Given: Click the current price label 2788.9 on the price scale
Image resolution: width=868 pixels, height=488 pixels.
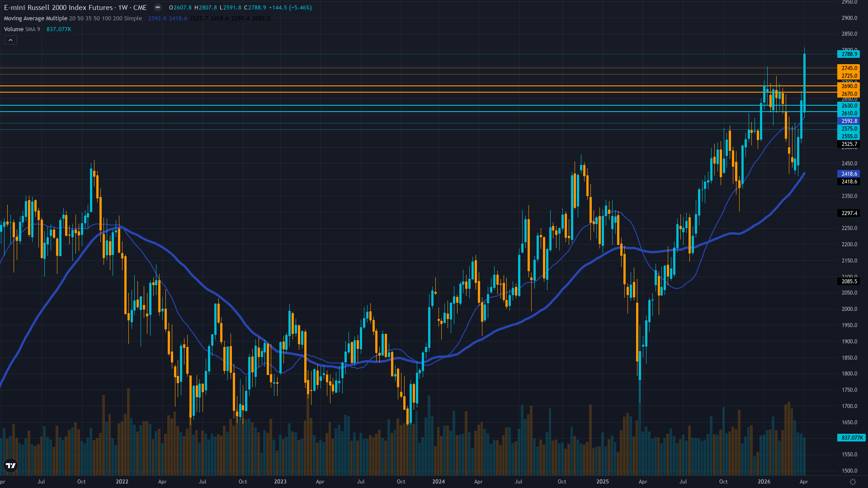Looking at the screenshot, I should (x=849, y=54).
